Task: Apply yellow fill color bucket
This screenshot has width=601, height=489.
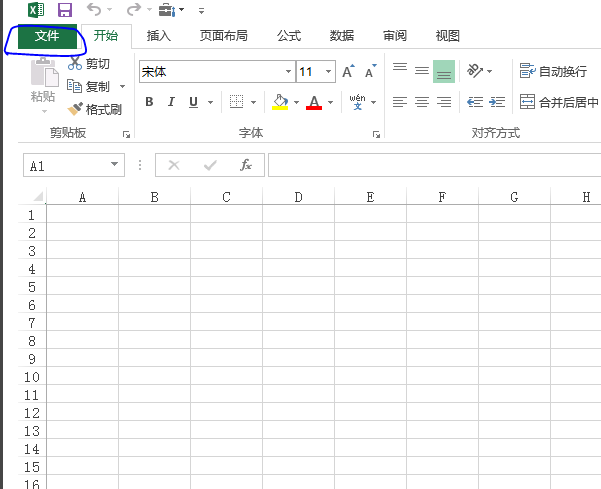Action: tap(280, 102)
